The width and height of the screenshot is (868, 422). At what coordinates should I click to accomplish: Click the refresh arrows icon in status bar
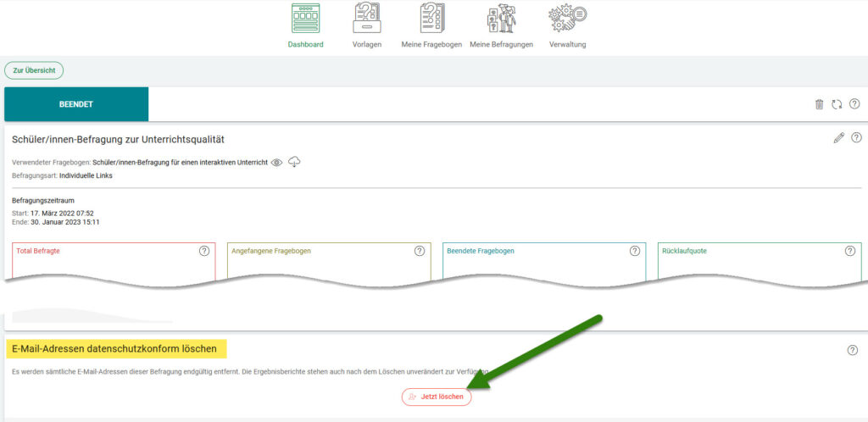[x=837, y=104]
